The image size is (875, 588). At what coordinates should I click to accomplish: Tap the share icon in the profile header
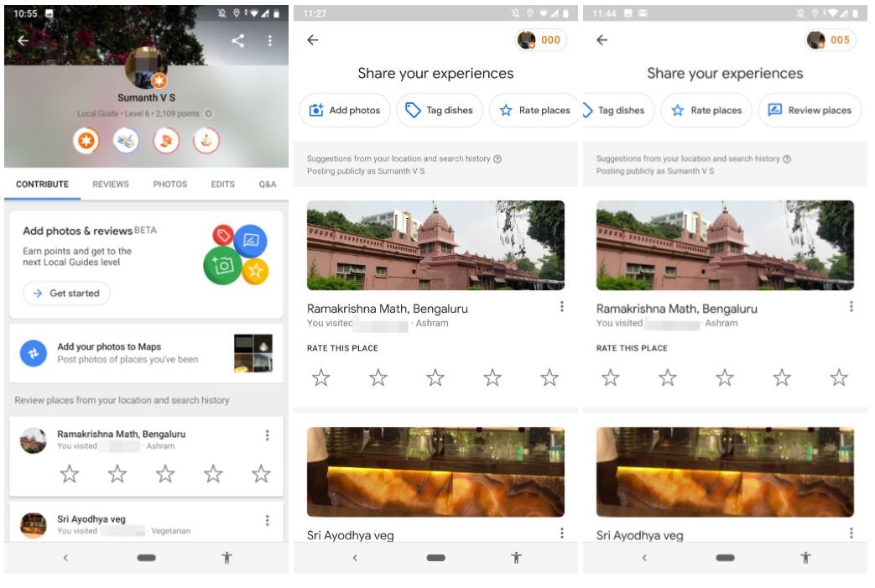[238, 40]
